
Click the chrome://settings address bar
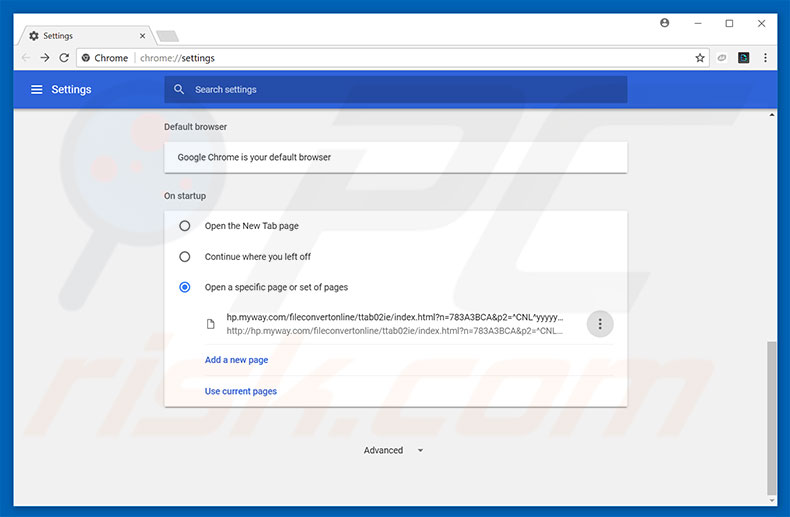[393, 58]
